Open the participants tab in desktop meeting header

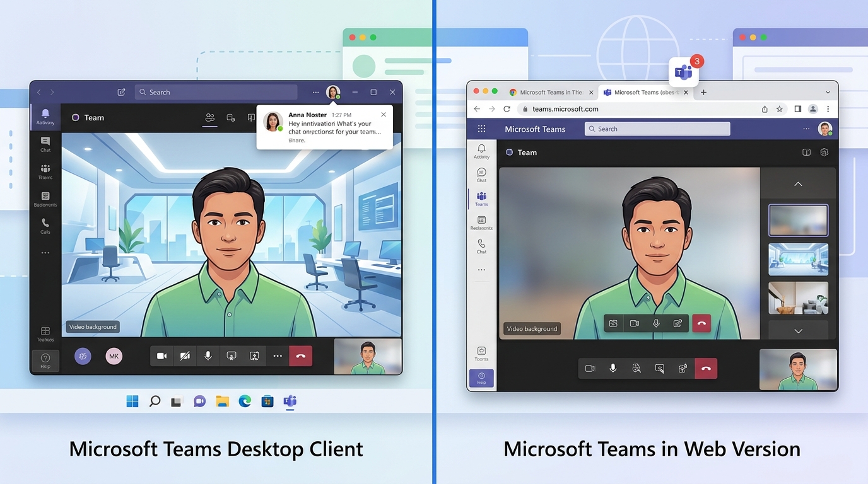210,118
